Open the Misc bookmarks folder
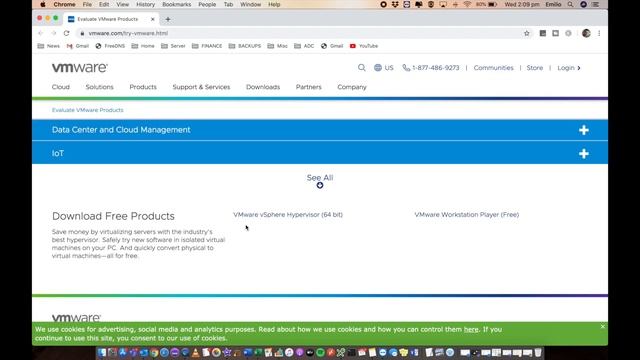Image resolution: width=640 pixels, height=360 pixels. pyautogui.click(x=278, y=46)
